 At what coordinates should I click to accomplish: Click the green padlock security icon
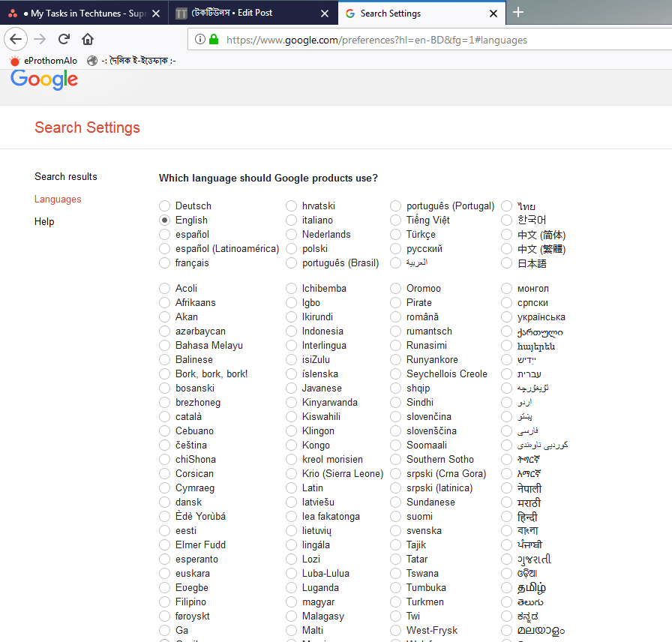(x=214, y=40)
